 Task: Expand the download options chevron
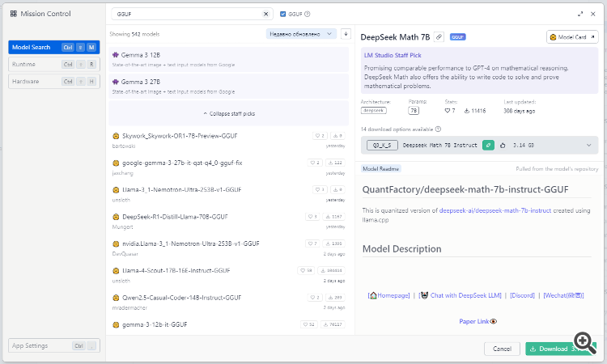(589, 146)
